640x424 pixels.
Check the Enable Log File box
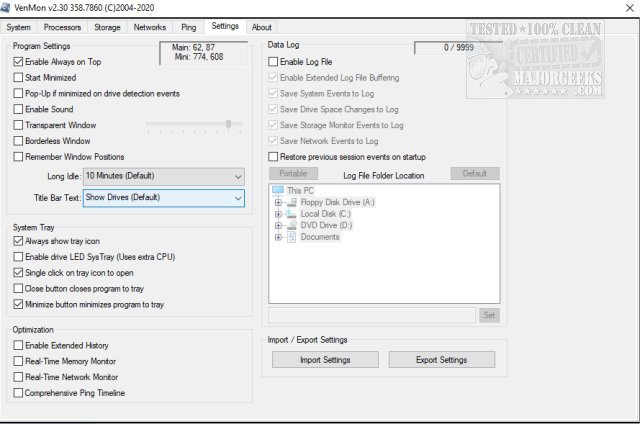pos(273,62)
